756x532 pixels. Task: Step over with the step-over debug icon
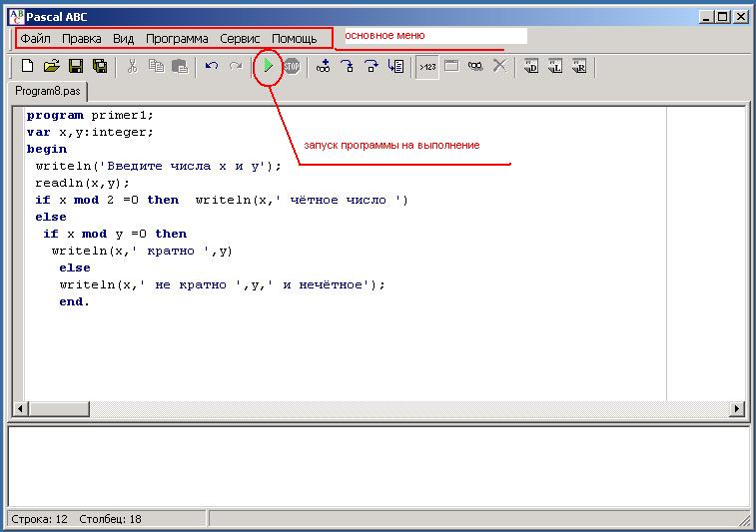pos(372,66)
